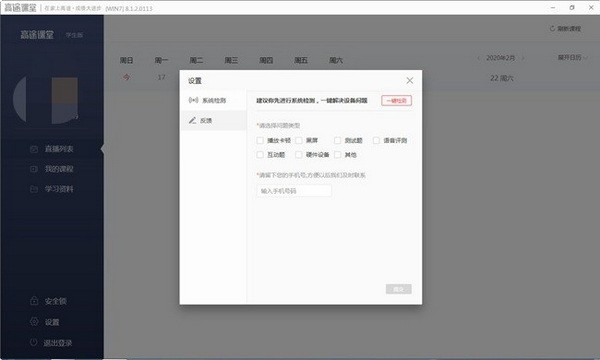This screenshot has height=360, width=600.
Task: Select the 反馈 tab
Action: click(x=213, y=121)
